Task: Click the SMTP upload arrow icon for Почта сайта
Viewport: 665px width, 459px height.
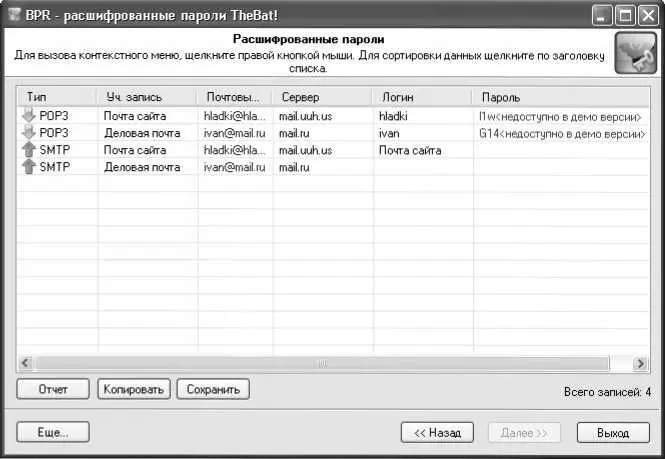Action: coord(28,149)
